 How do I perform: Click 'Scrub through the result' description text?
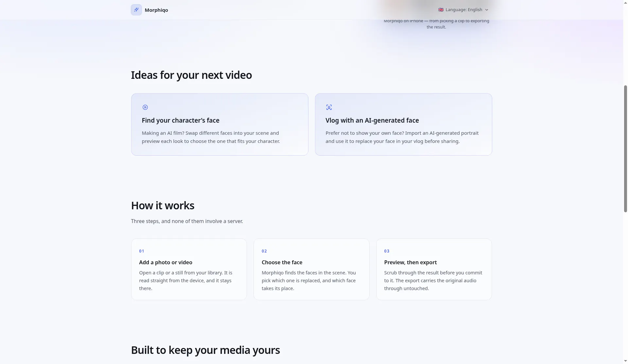(433, 281)
